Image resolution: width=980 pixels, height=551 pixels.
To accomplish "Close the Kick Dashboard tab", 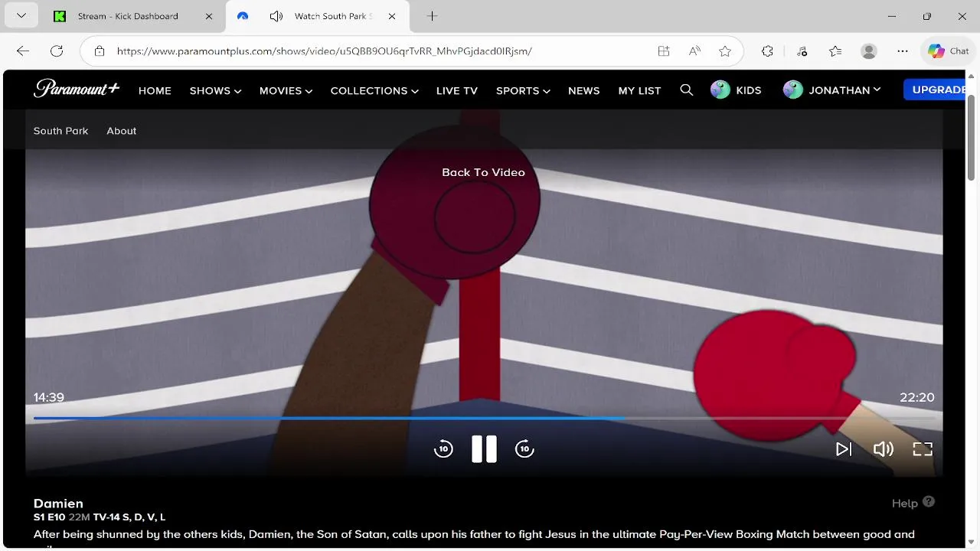I will [209, 16].
